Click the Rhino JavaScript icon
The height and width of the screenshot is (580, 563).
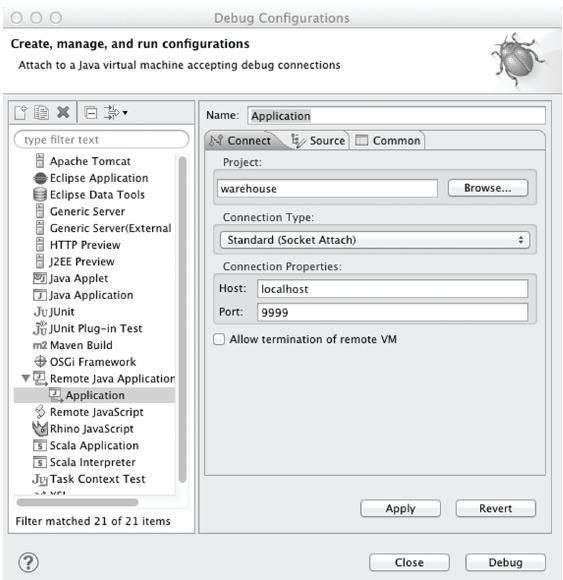point(40,428)
